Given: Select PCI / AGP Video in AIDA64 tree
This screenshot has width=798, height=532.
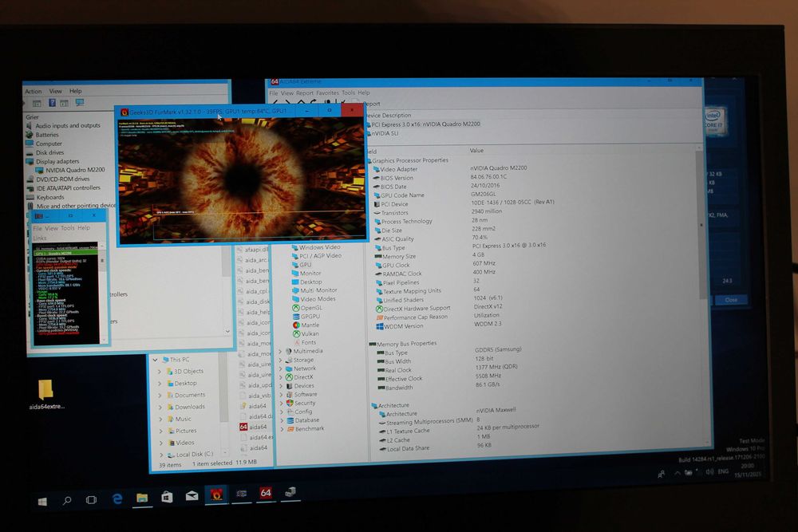Looking at the screenshot, I should (x=316, y=256).
